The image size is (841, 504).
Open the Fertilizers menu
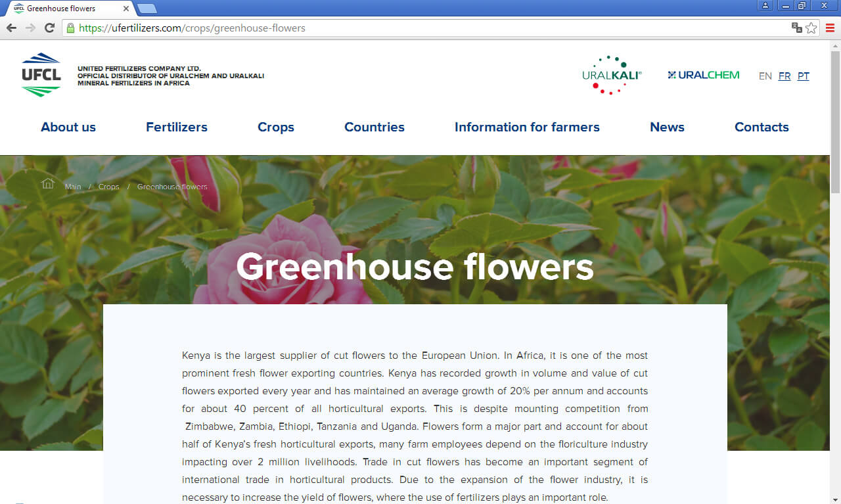tap(176, 127)
